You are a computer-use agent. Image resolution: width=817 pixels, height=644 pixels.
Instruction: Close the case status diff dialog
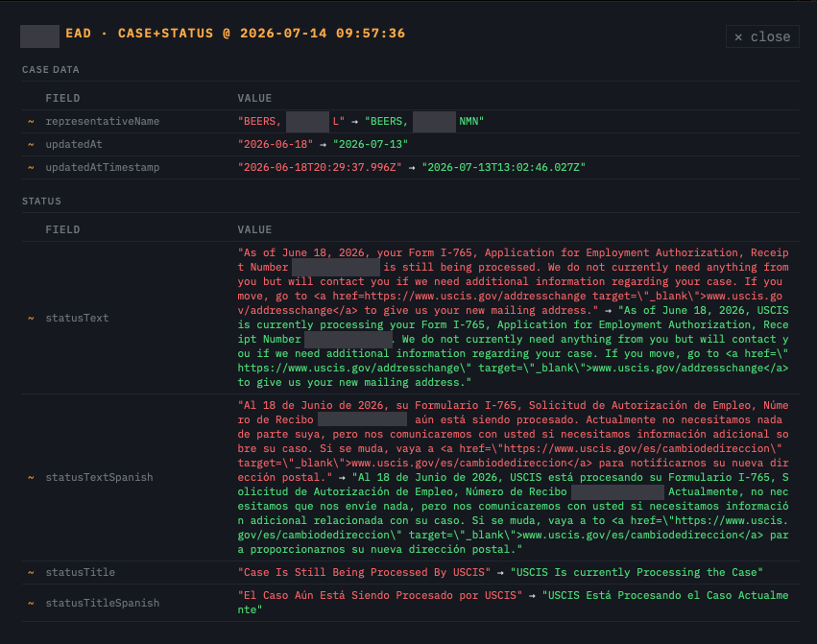pyautogui.click(x=762, y=36)
